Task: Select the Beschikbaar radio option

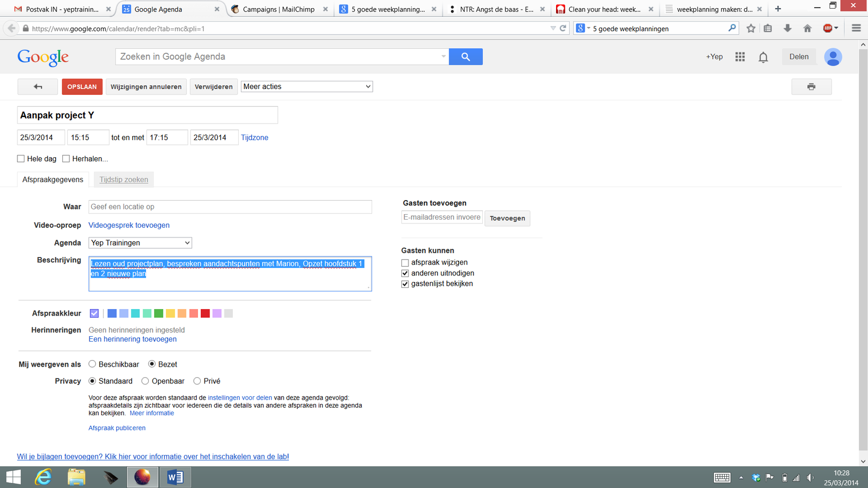Action: coord(92,364)
